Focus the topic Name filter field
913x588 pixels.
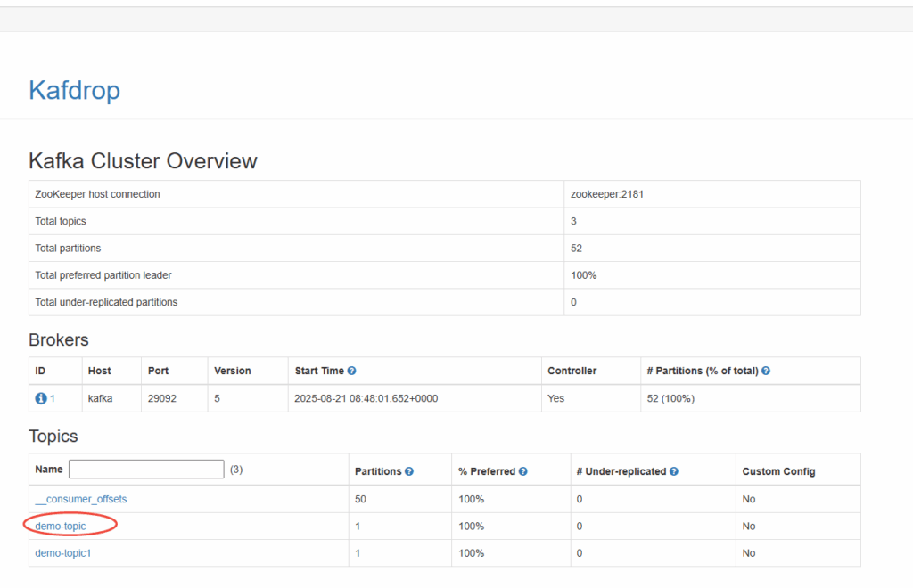point(145,470)
